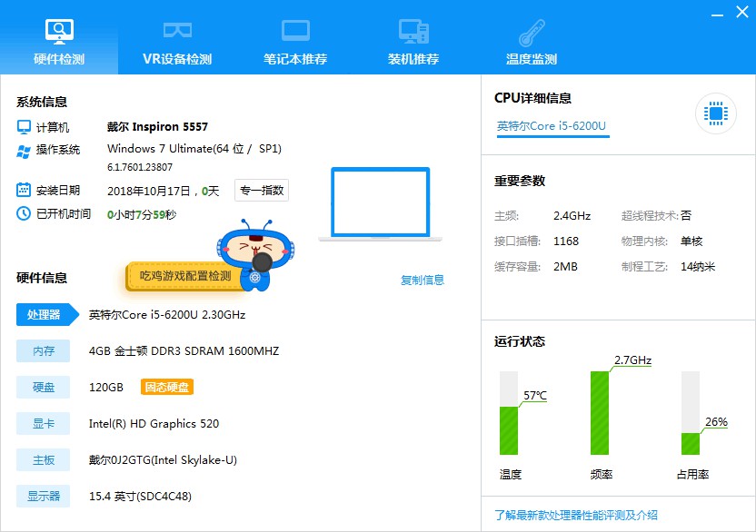Click the 复制信息 link
Viewport: 756px width, 532px height.
pyautogui.click(x=423, y=280)
